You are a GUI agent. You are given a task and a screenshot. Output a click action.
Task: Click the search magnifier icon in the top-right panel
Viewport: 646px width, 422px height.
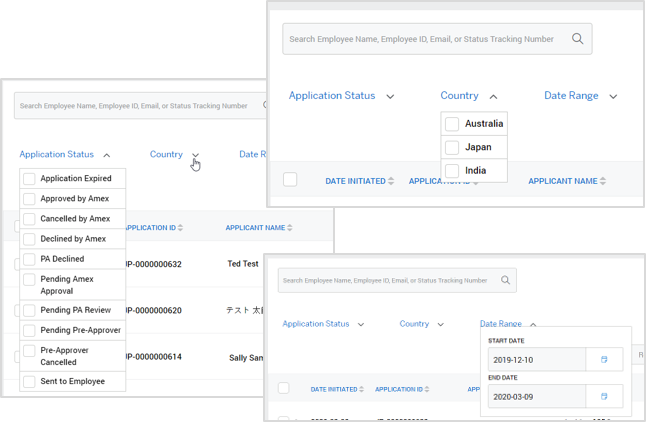pyautogui.click(x=577, y=39)
